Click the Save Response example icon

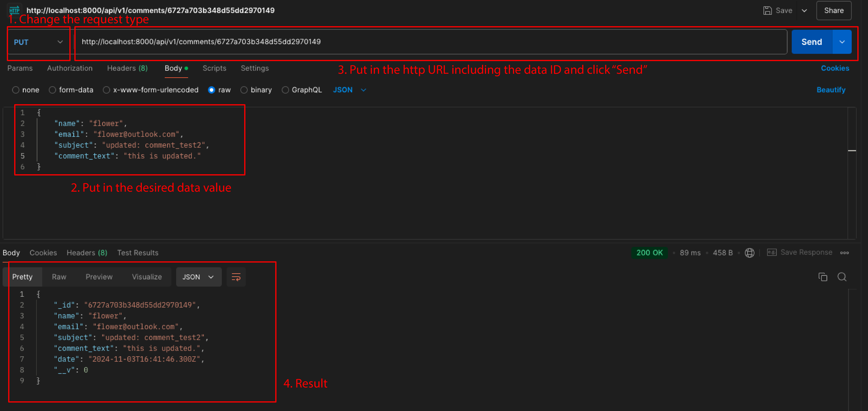772,252
